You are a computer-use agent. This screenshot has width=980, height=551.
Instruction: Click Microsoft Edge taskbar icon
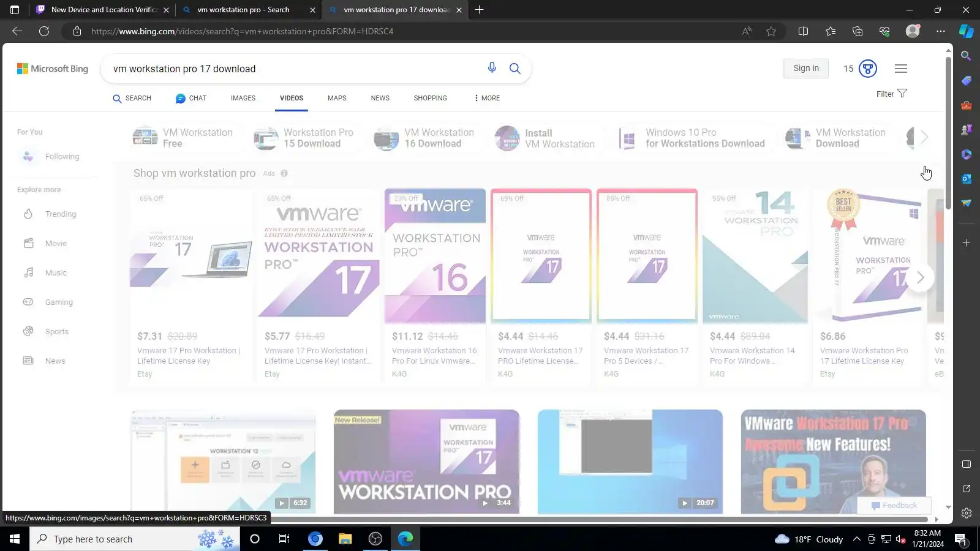(x=405, y=539)
